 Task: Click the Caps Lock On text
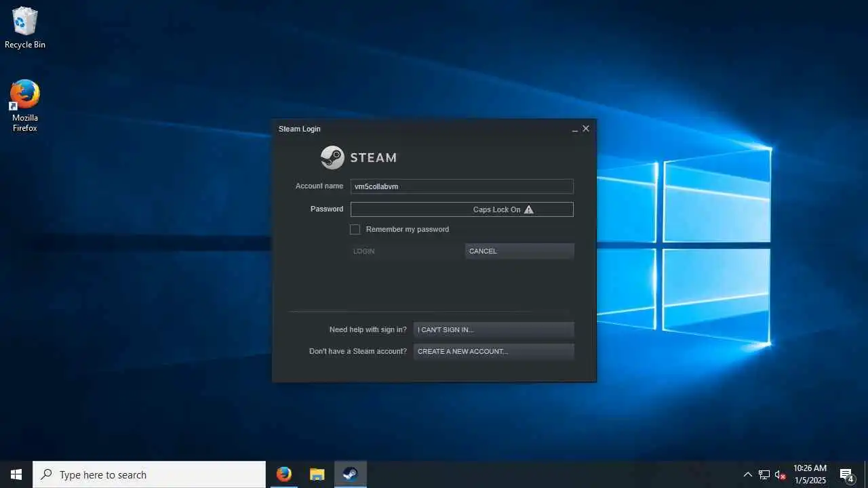pyautogui.click(x=497, y=209)
